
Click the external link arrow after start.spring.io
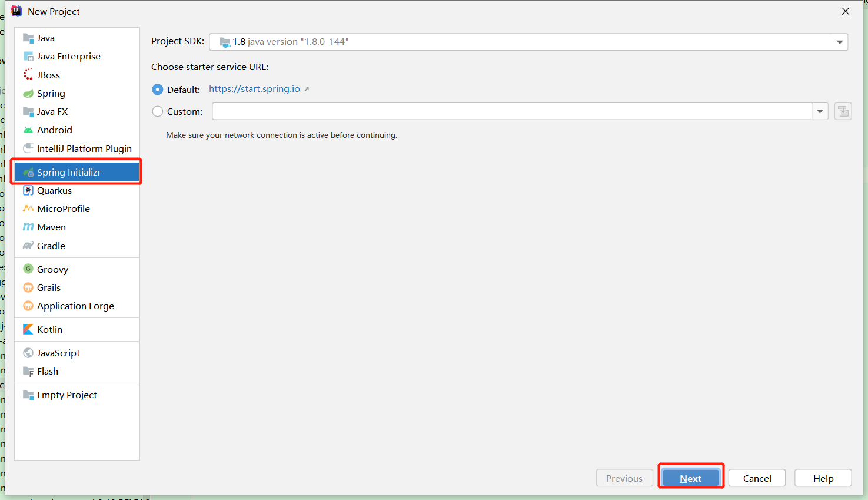307,89
